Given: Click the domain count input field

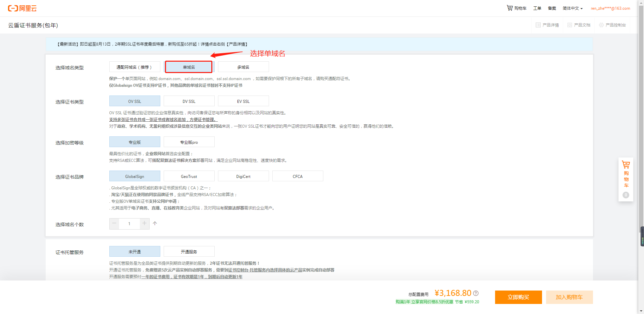Looking at the screenshot, I should coord(129,224).
